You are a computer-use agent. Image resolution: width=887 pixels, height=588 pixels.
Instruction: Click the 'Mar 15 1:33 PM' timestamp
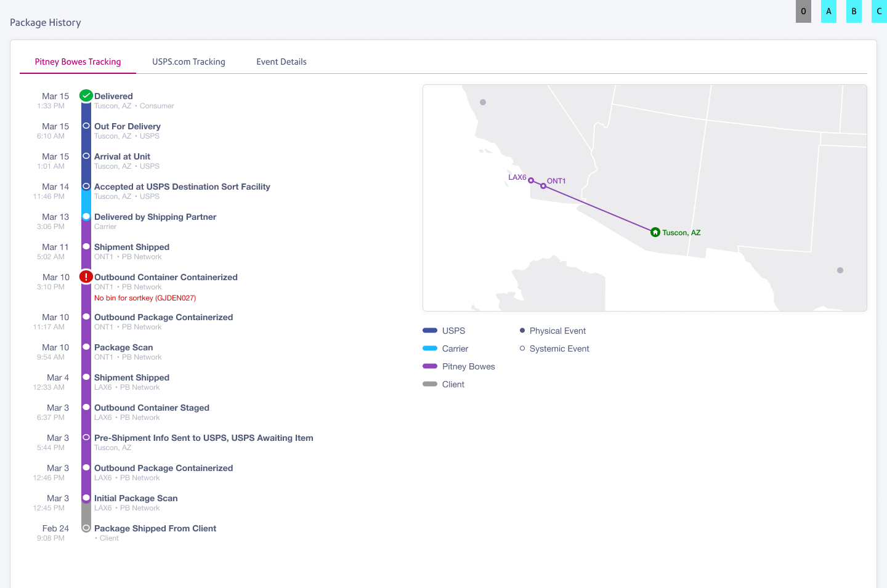point(53,101)
